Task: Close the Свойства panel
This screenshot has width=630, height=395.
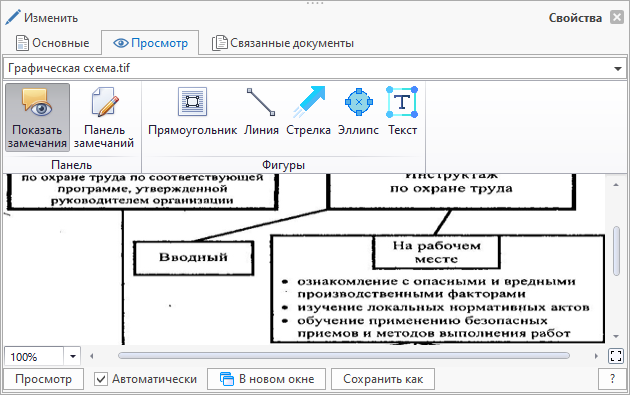Action: click(x=617, y=17)
